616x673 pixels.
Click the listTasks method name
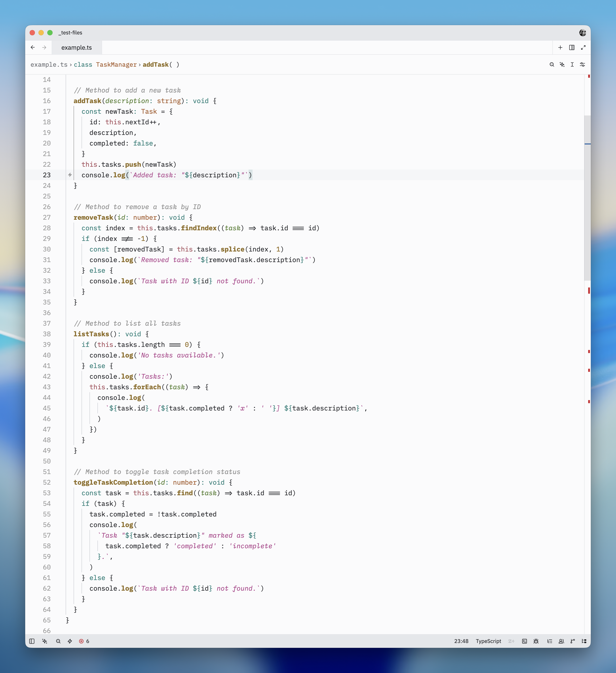(x=91, y=334)
